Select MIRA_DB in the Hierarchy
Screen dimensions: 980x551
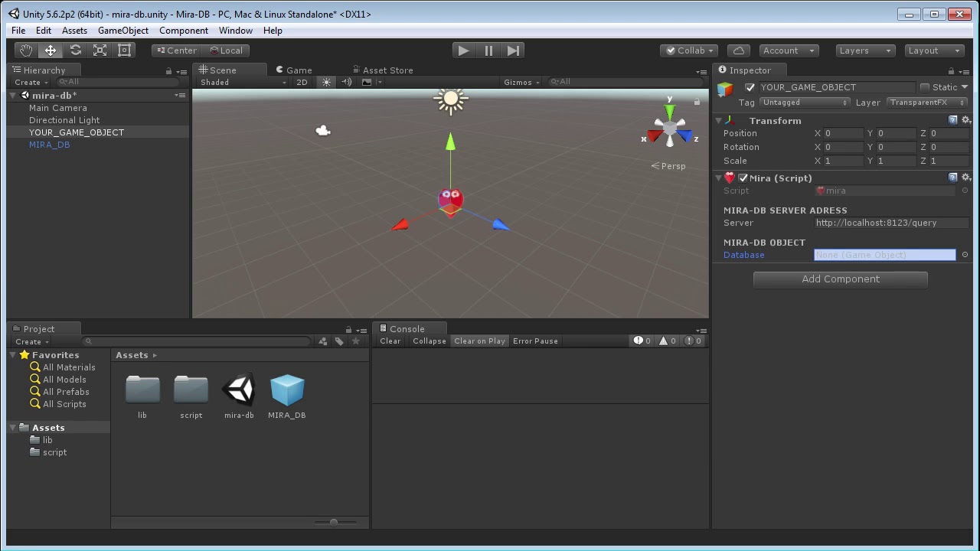[49, 145]
